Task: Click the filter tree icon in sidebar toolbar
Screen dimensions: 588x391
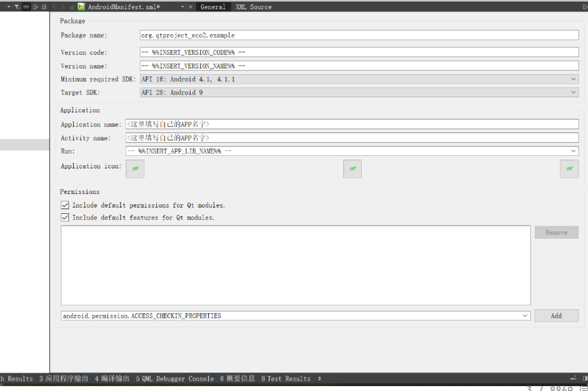Action: coord(16,7)
